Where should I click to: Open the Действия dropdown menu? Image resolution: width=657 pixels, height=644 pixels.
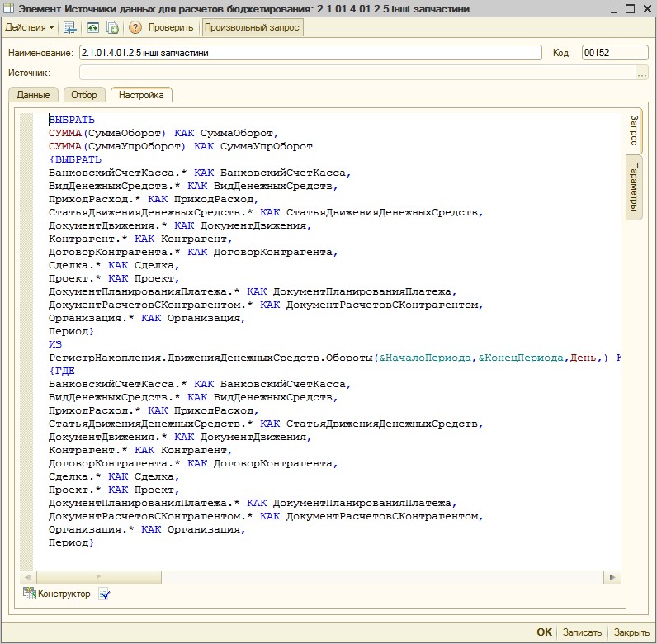tap(30, 27)
